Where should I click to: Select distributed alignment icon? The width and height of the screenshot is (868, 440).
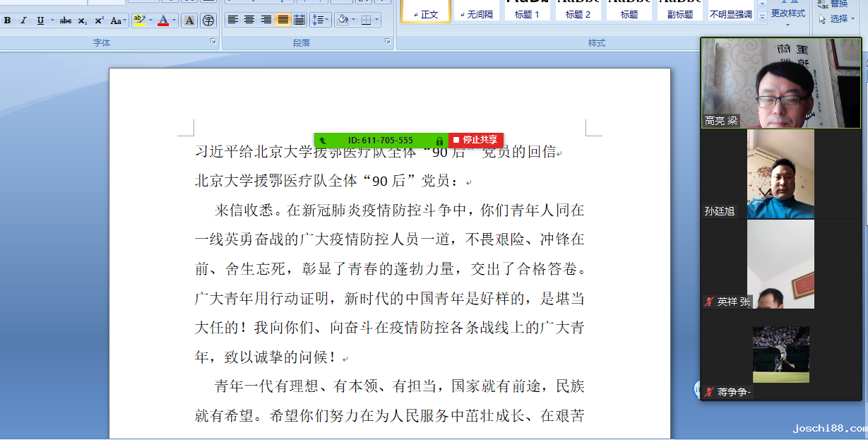(x=299, y=20)
